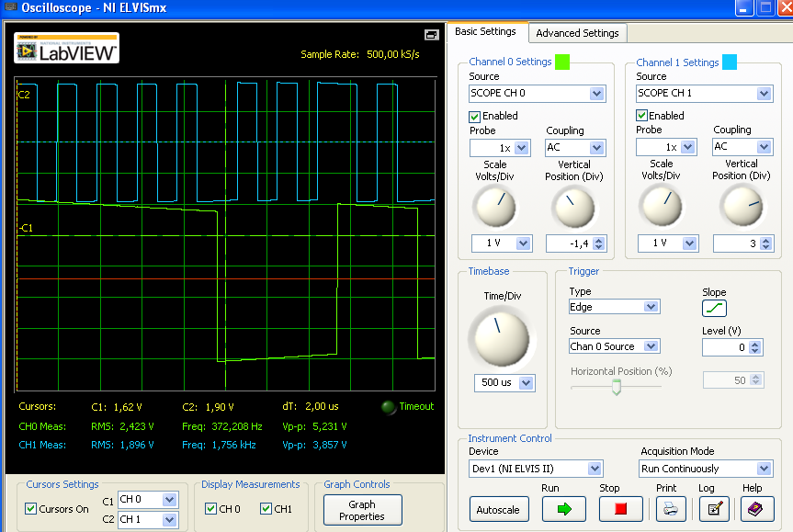This screenshot has width=793, height=532.
Task: Click CH1 Vp-p 3,857 V measurement
Action: pos(314,445)
